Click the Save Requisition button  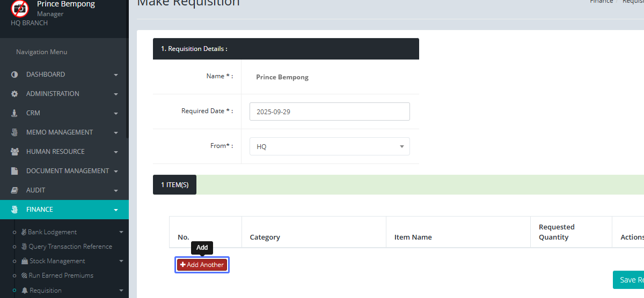[x=628, y=280]
